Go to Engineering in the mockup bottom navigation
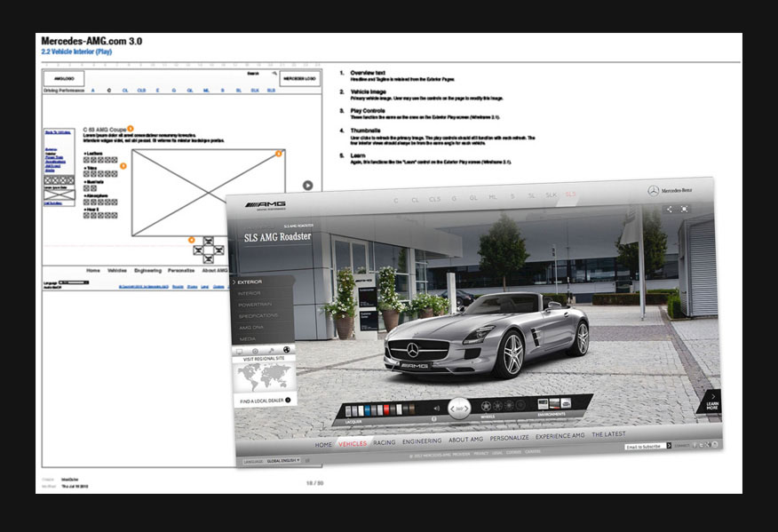Screen dimensions: 778x532 [x=422, y=441]
